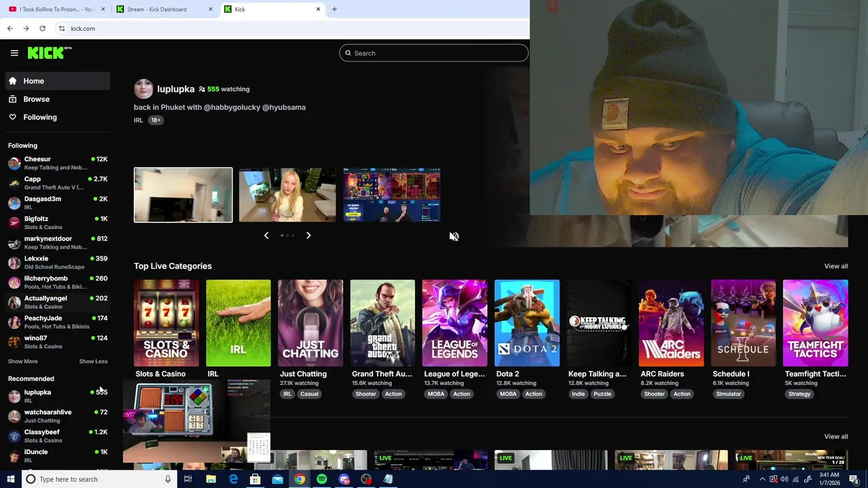
Task: Open the Windows Start menu
Action: click(11, 479)
